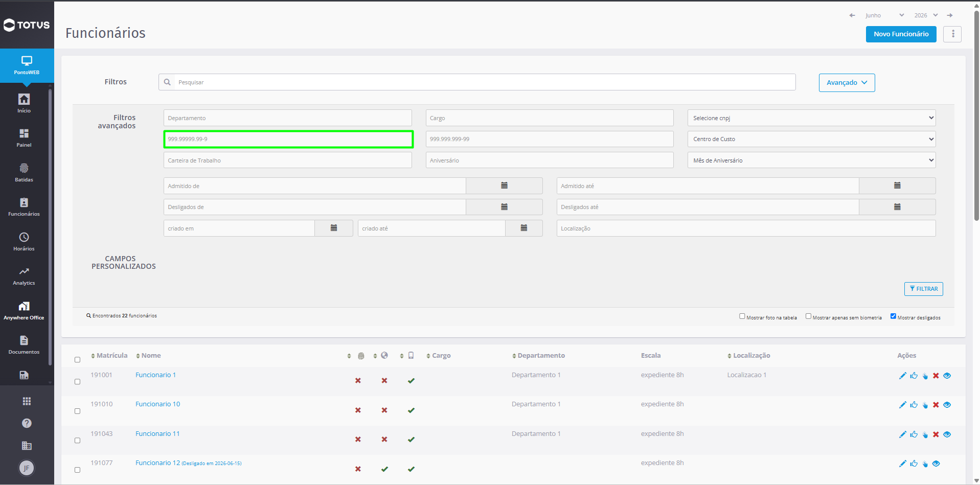This screenshot has height=485, width=980.
Task: Open Funcionários in sidebar
Action: click(24, 206)
